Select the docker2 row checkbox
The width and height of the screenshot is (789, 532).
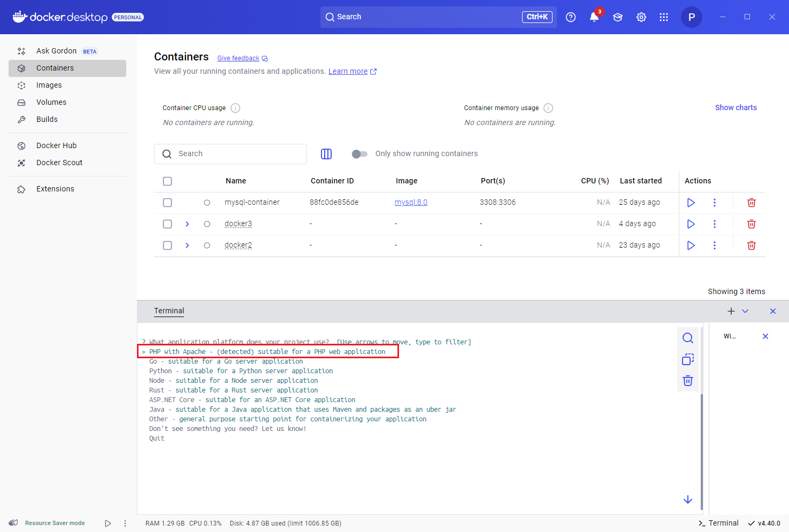(167, 245)
